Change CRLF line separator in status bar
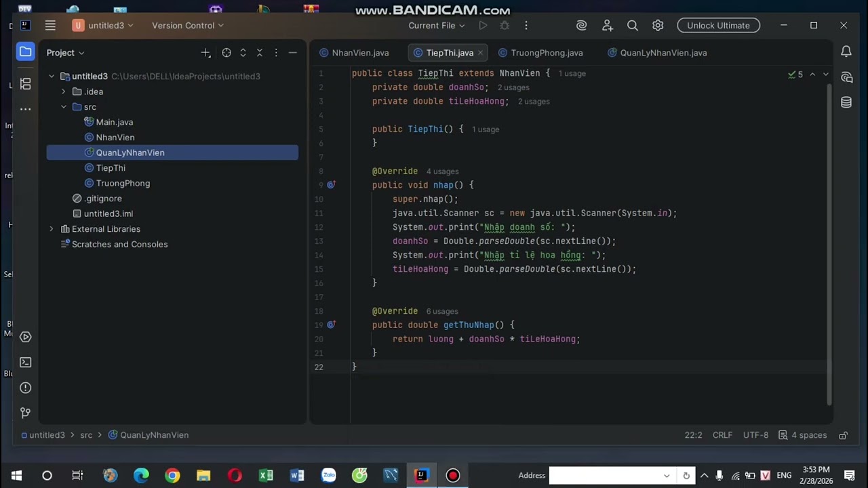 coord(722,435)
